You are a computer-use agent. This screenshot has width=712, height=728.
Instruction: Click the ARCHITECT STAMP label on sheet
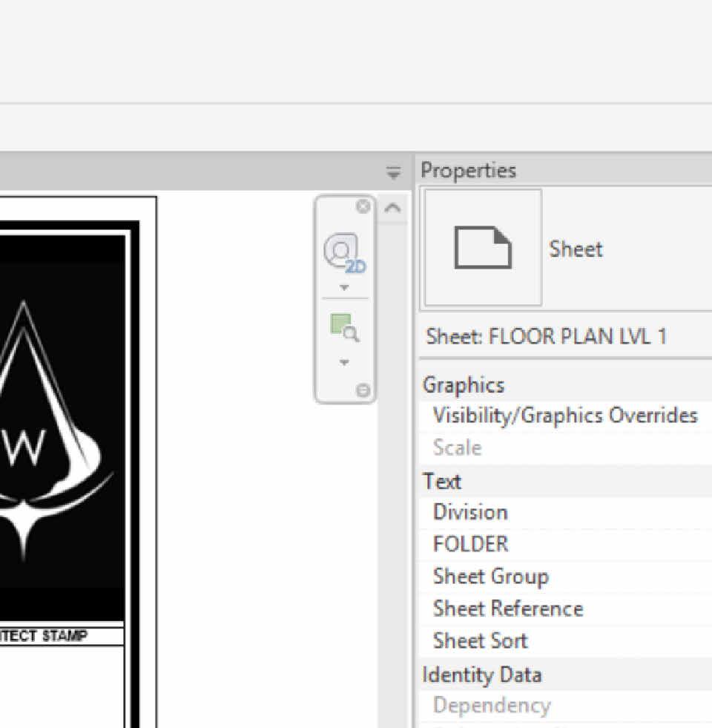[x=43, y=635]
